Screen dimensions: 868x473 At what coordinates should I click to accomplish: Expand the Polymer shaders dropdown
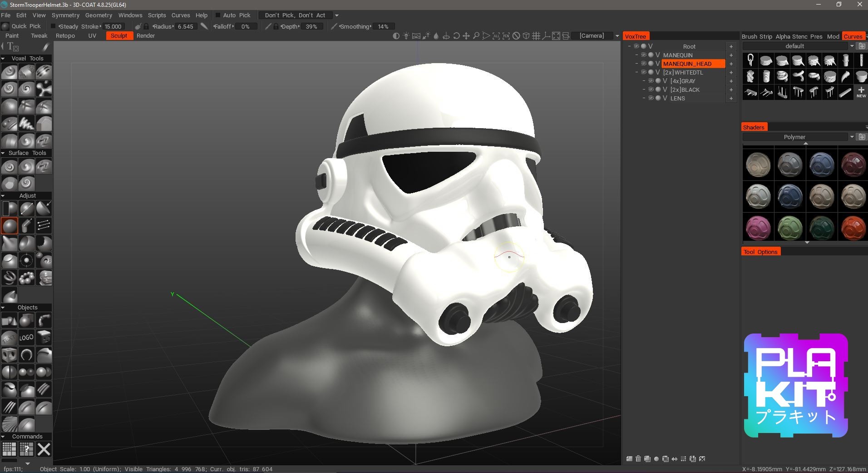tap(852, 137)
